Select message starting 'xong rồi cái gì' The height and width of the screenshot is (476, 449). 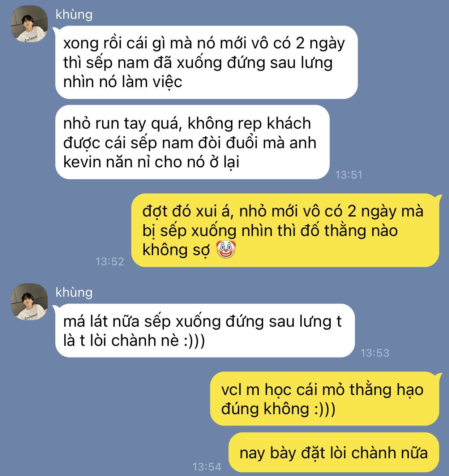click(x=206, y=62)
